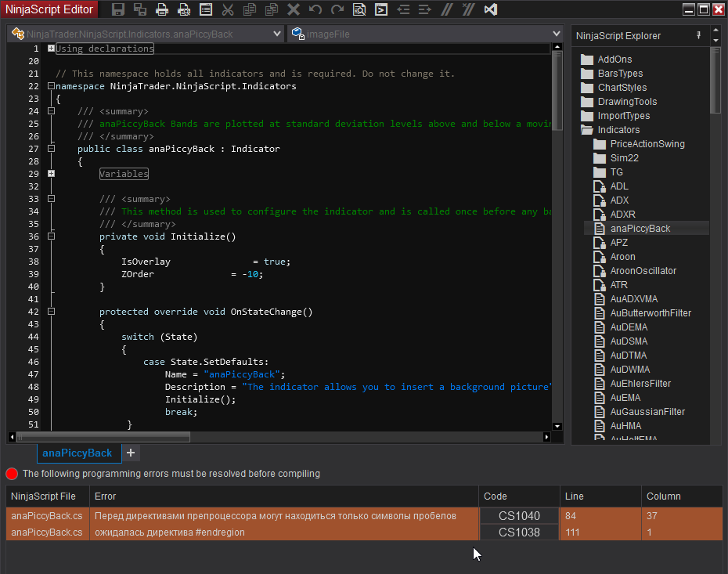The image size is (728, 574).
Task: Click the Cut scissors icon
Action: 228,10
